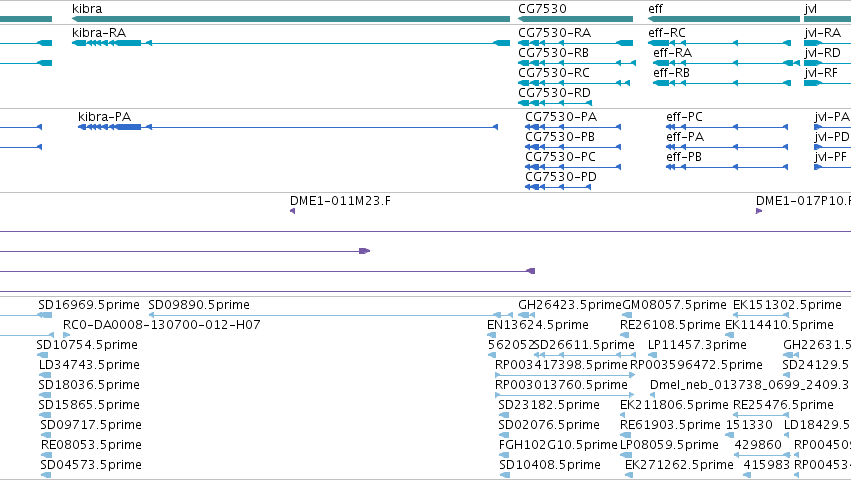Click the jvl-RD transcript label

coord(823,53)
